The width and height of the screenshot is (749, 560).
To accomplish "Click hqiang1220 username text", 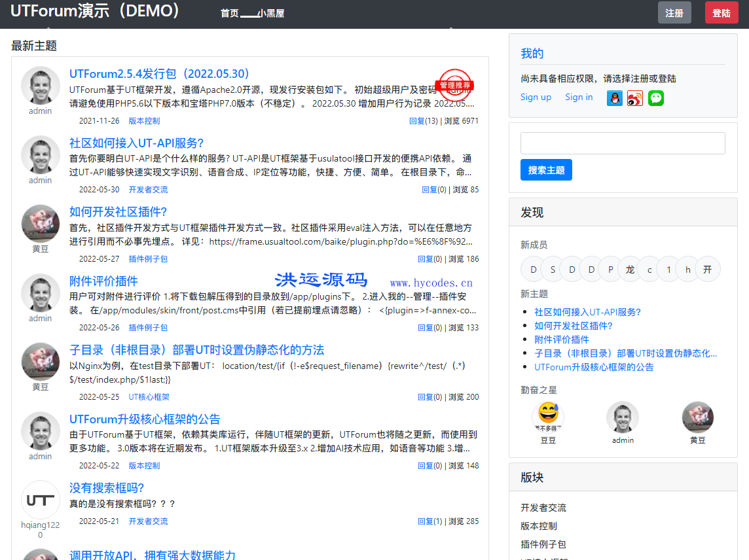I will point(40,530).
